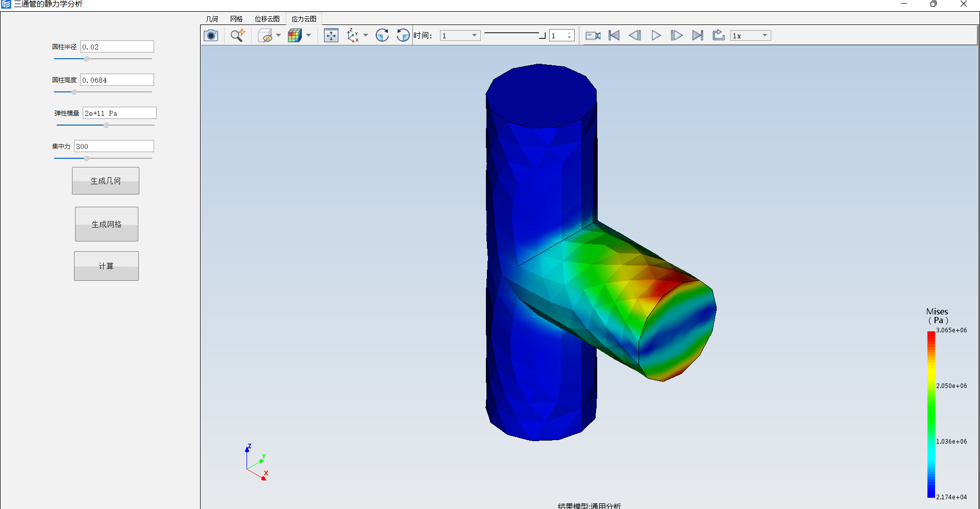Click the Mises color legend bar
This screenshot has width=980, height=509.
[x=931, y=414]
